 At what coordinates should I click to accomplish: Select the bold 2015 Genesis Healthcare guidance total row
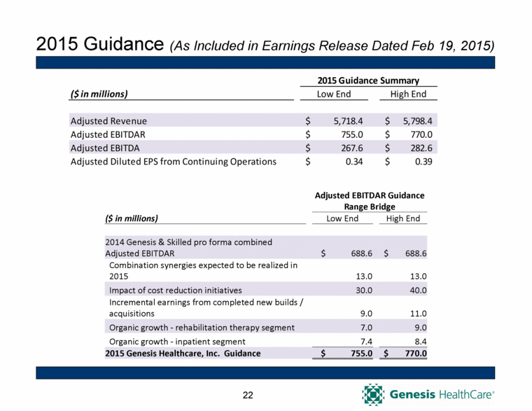(183, 354)
